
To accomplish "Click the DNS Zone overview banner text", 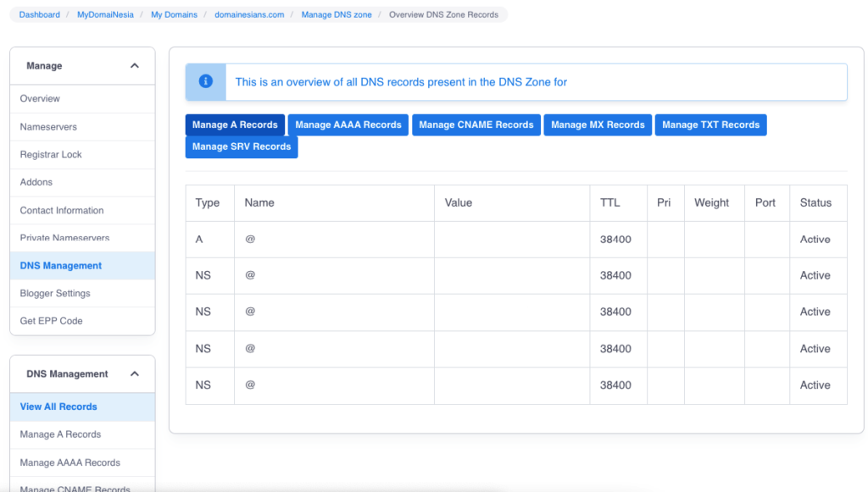I will [x=401, y=82].
